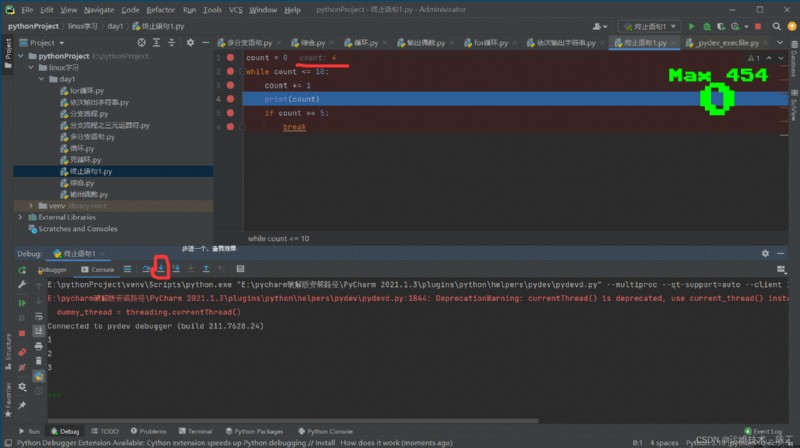Click Install link in status bar
The image size is (800, 448).
click(325, 443)
